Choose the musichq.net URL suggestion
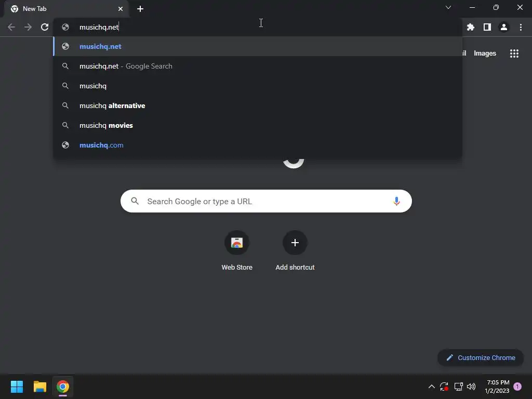The image size is (532, 399). 258,46
